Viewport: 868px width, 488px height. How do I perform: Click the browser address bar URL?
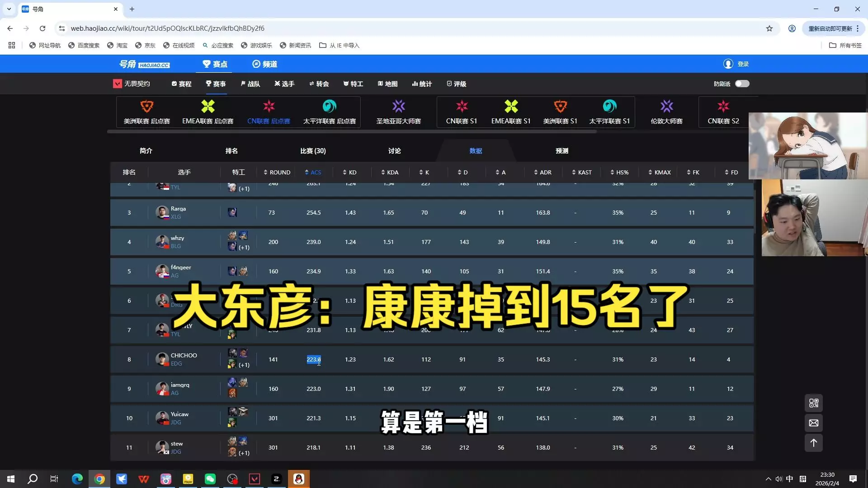167,28
